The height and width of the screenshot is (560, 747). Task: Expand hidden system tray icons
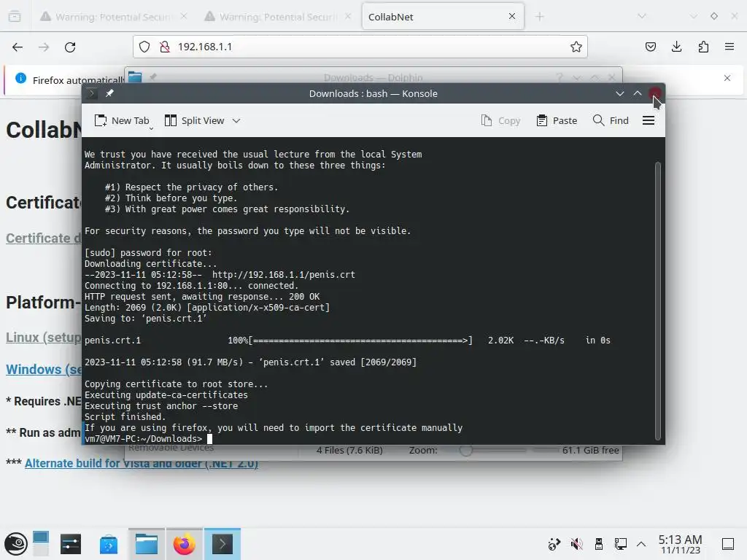tap(641, 544)
